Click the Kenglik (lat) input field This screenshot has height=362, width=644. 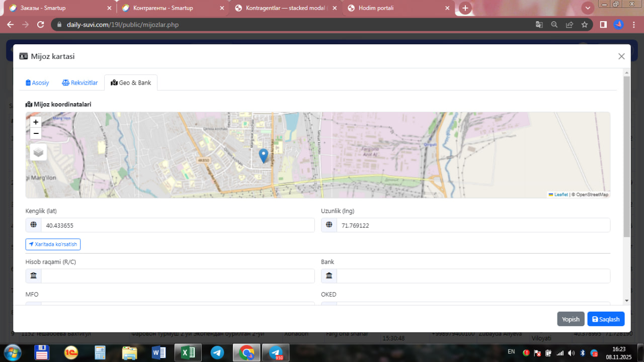pos(177,226)
